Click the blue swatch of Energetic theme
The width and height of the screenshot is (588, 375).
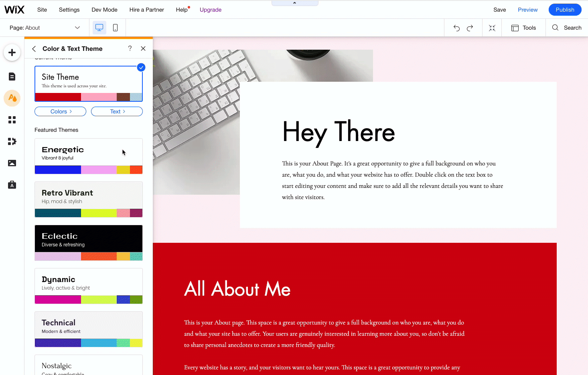58,169
